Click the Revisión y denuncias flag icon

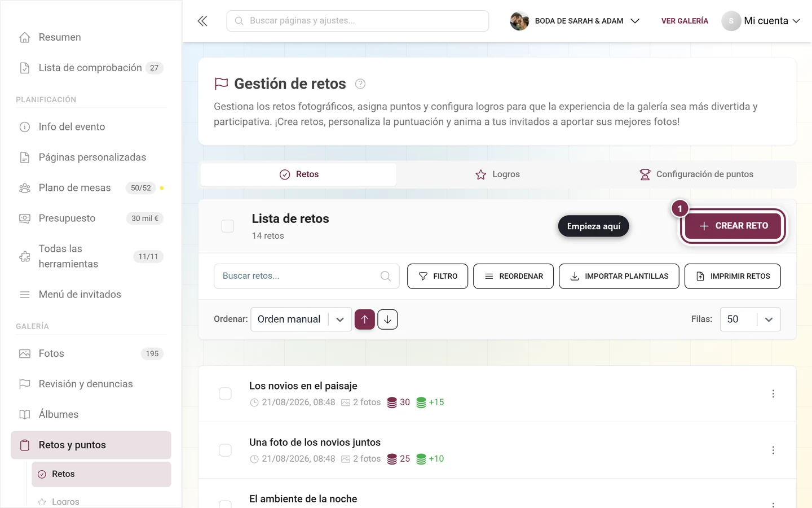pos(25,384)
